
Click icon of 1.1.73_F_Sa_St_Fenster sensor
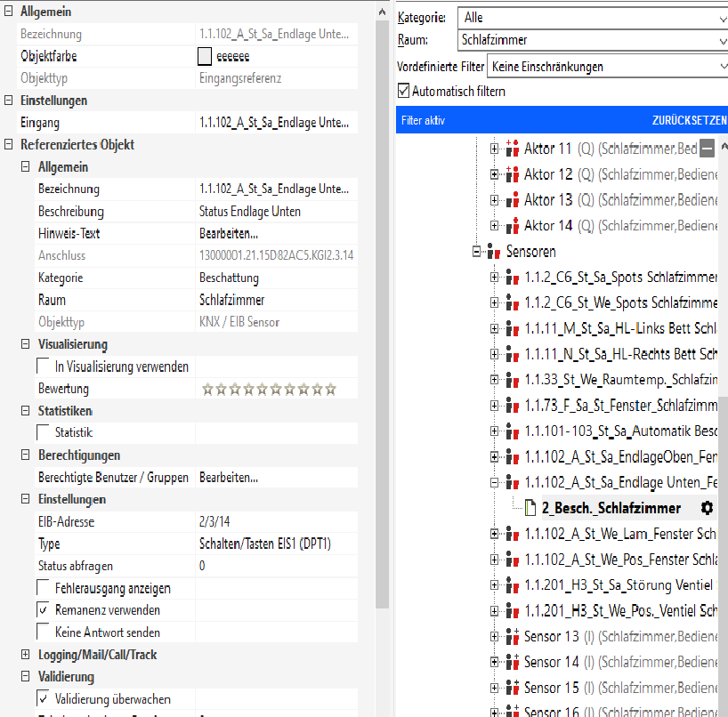coord(512,406)
